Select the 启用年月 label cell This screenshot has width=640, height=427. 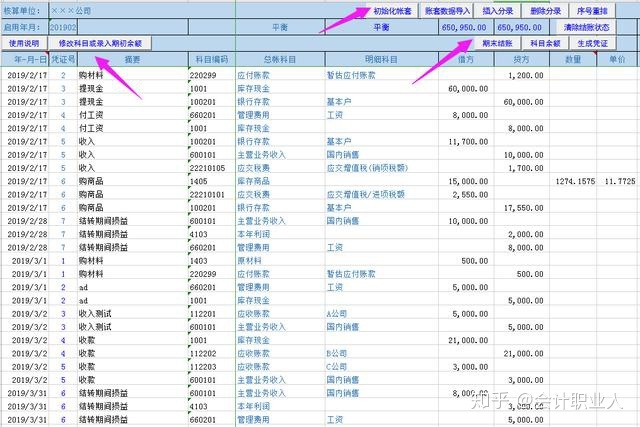point(24,27)
